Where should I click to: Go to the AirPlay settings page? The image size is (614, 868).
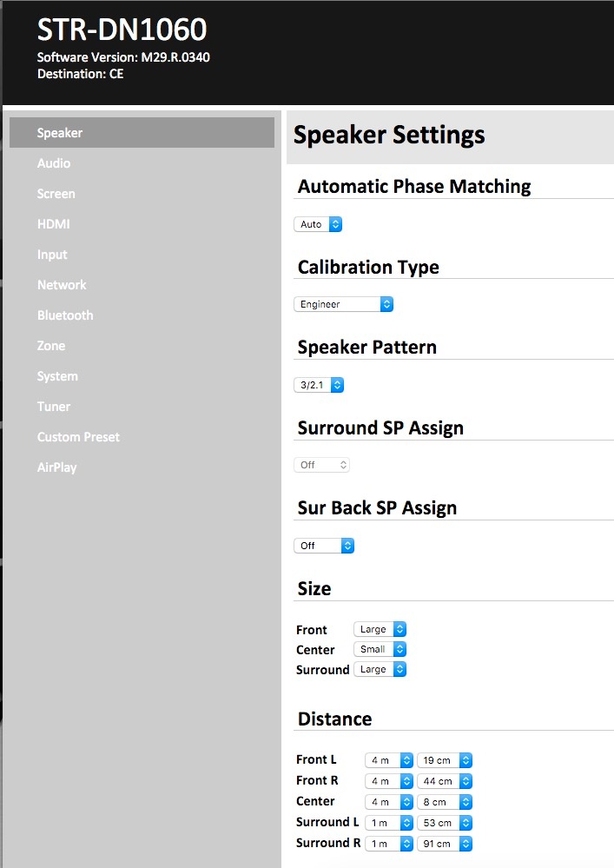point(57,467)
